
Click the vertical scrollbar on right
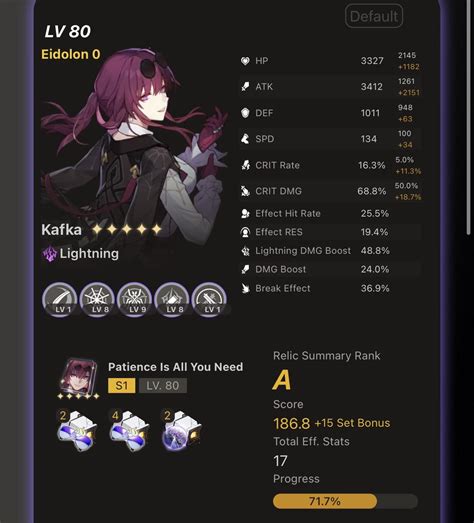click(x=469, y=117)
